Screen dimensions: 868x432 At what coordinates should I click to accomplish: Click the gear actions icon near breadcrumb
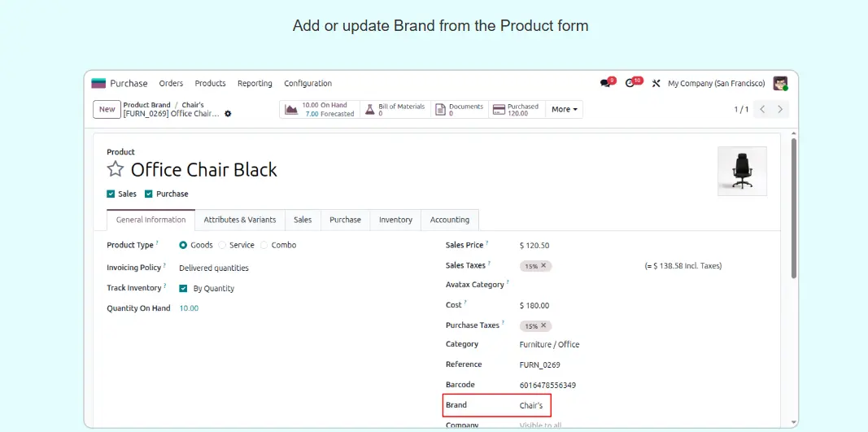pyautogui.click(x=228, y=114)
